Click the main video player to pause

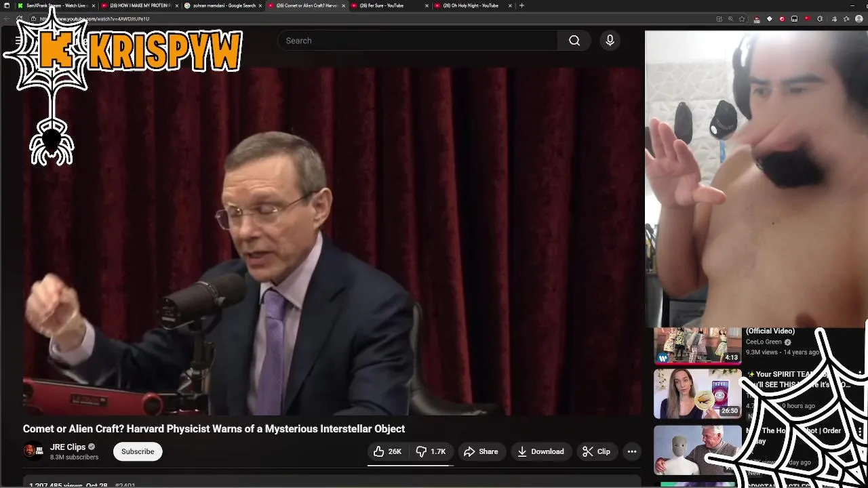332,241
